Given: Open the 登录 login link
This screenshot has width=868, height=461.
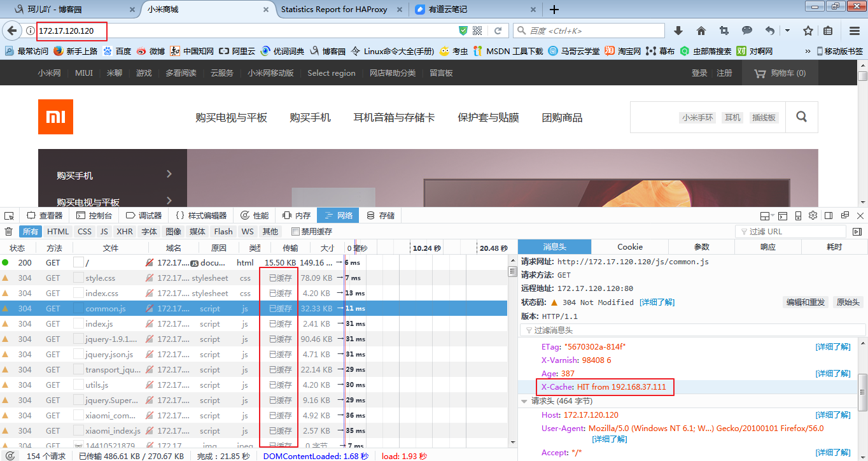Looking at the screenshot, I should (x=699, y=72).
